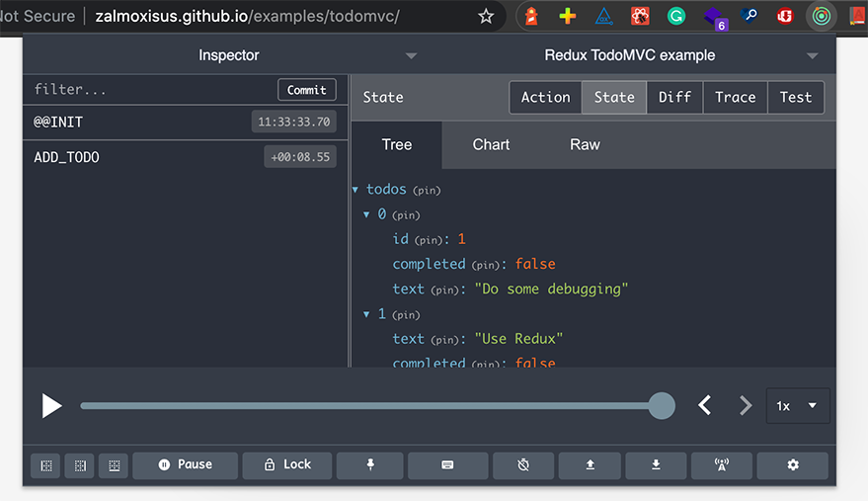
Task: Step to previous state with left chevron
Action: 705,406
